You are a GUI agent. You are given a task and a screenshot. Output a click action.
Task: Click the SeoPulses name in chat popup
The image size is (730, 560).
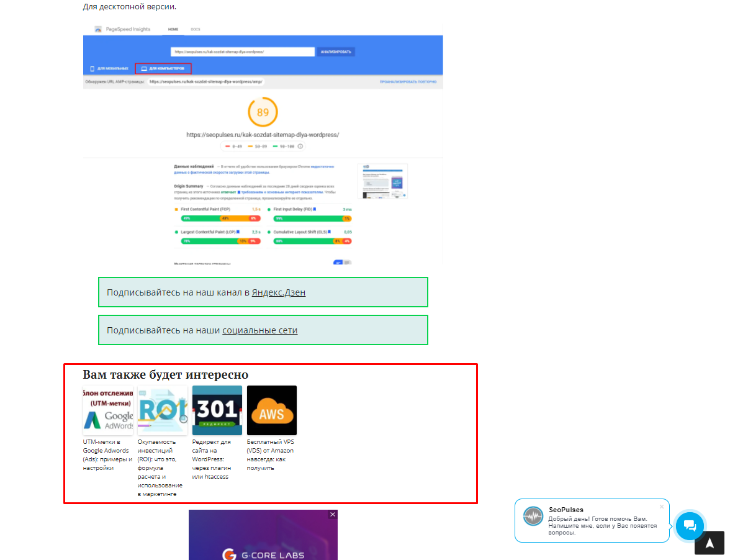point(566,510)
